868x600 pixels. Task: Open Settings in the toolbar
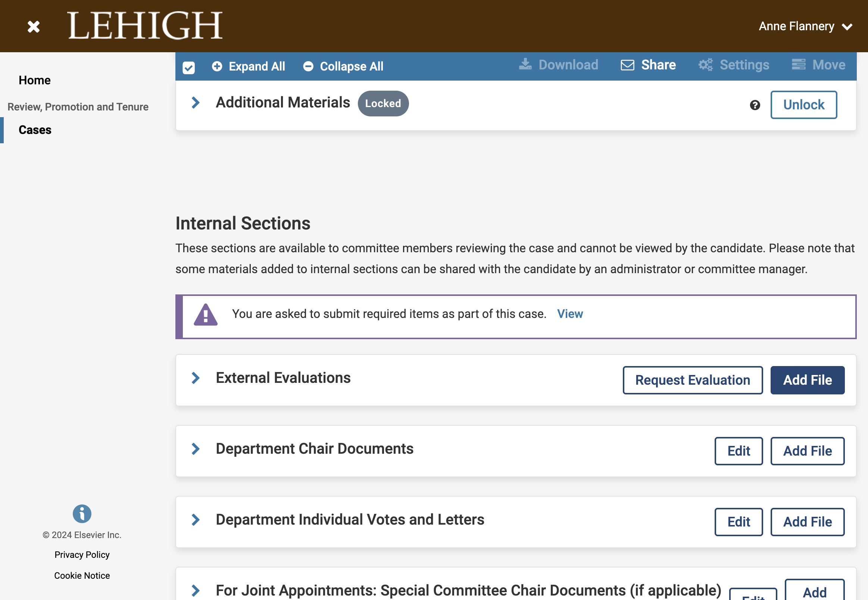pos(733,65)
